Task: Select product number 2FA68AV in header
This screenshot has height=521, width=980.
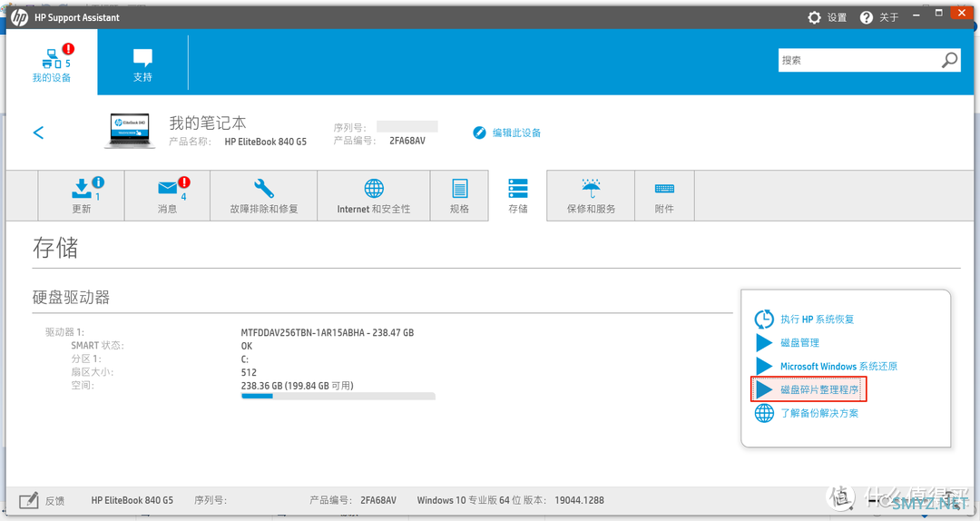Action: [x=407, y=141]
